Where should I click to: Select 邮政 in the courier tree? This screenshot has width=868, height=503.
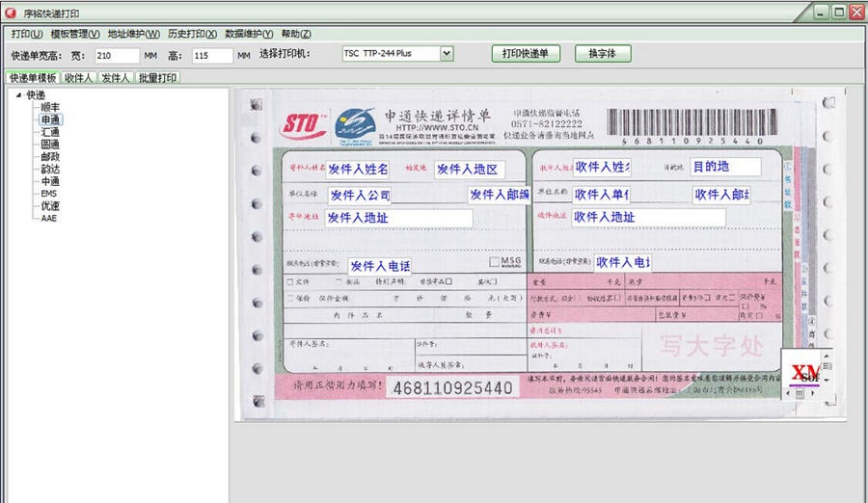point(50,157)
